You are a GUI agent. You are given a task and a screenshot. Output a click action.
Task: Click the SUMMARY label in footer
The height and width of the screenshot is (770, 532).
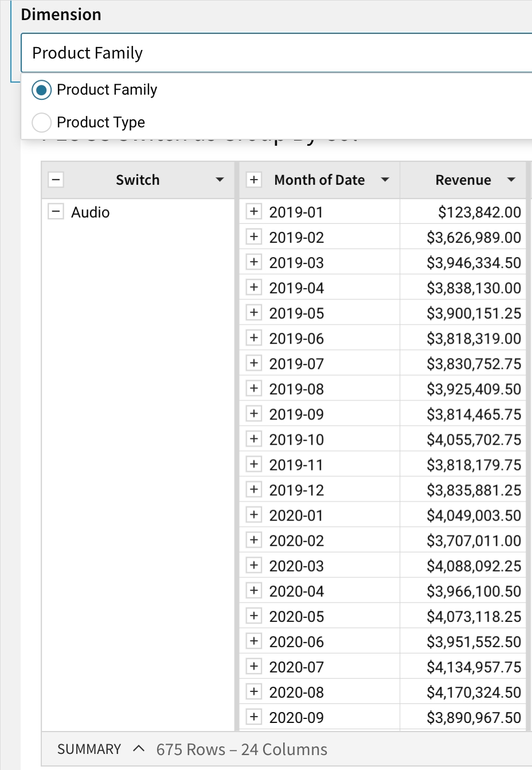89,749
